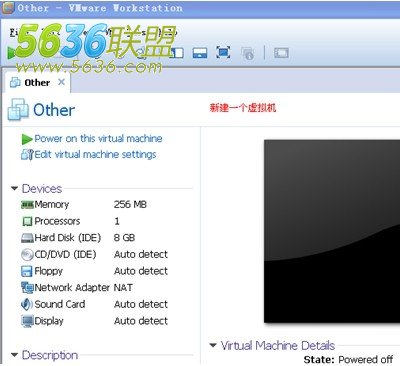This screenshot has width=400, height=366.
Task: Click the Processors device icon
Action: pyautogui.click(x=27, y=221)
